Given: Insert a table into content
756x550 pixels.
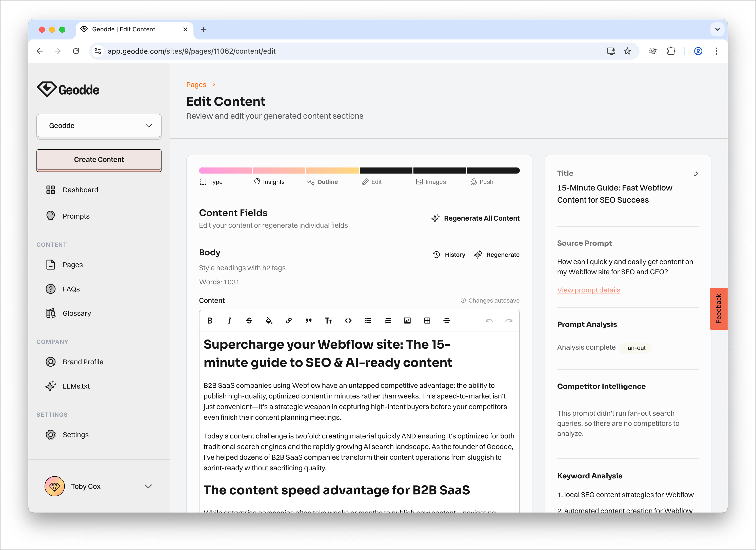Looking at the screenshot, I should pyautogui.click(x=427, y=321).
